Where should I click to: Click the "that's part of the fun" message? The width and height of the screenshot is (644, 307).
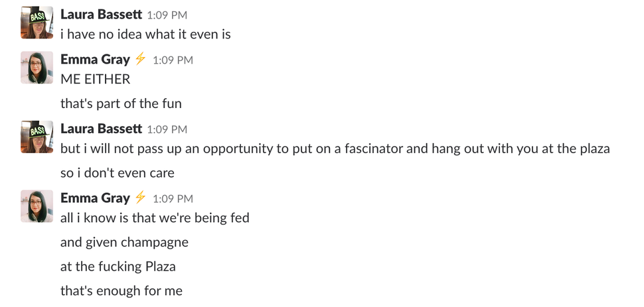pyautogui.click(x=121, y=103)
